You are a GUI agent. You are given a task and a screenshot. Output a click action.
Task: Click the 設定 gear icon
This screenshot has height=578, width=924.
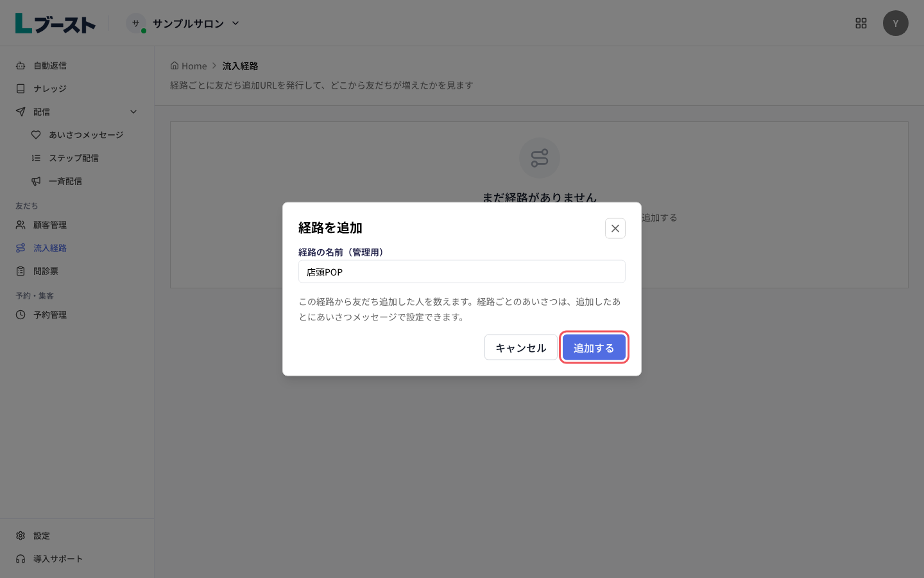point(21,536)
